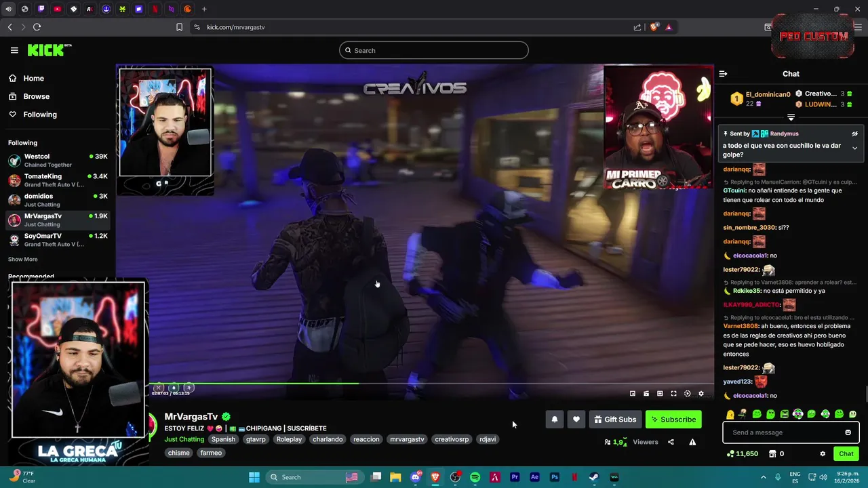The width and height of the screenshot is (868, 488).
Task: Select the Roleplay tag
Action: [x=289, y=439]
